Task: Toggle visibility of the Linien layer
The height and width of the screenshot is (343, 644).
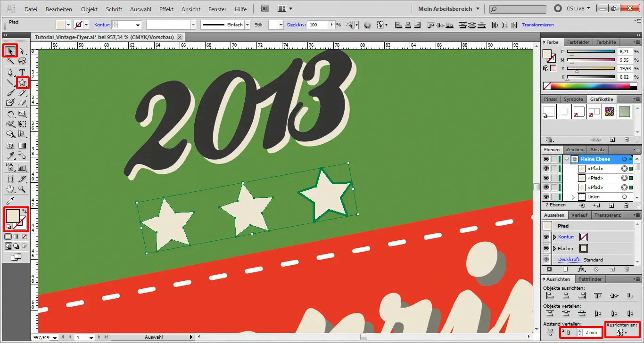Action: [x=546, y=197]
